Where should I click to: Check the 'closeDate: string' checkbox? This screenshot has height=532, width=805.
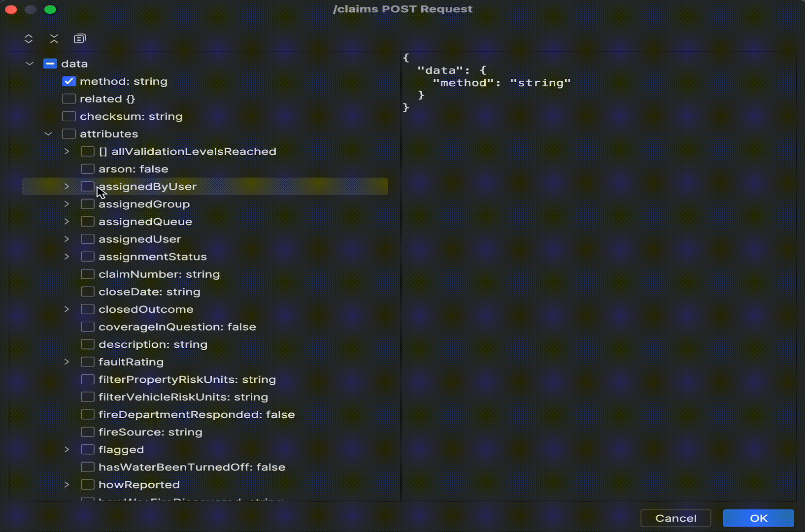pyautogui.click(x=88, y=292)
